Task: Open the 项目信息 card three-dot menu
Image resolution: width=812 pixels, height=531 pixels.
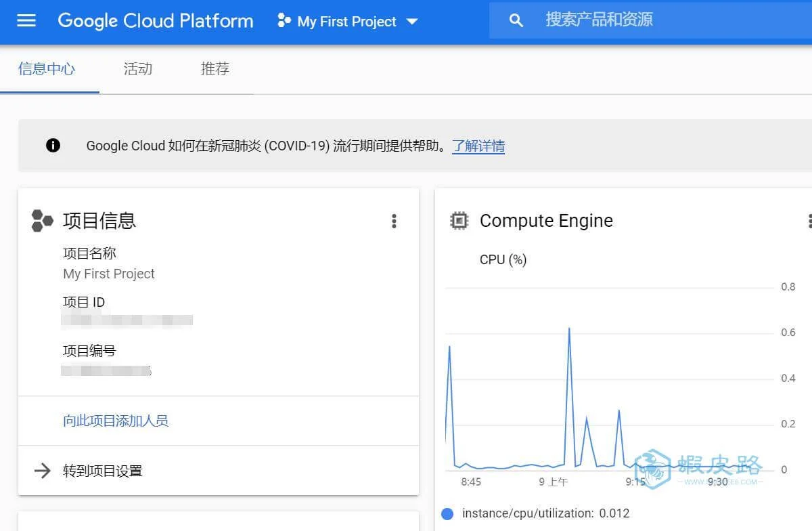Action: (x=394, y=221)
